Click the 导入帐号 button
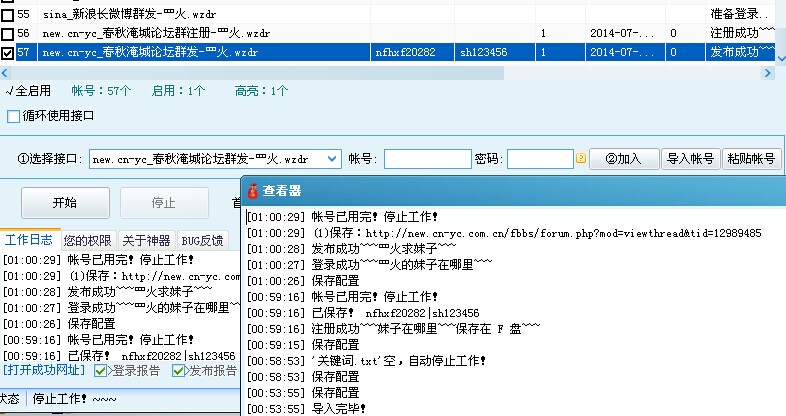This screenshot has height=416, width=786. (691, 159)
